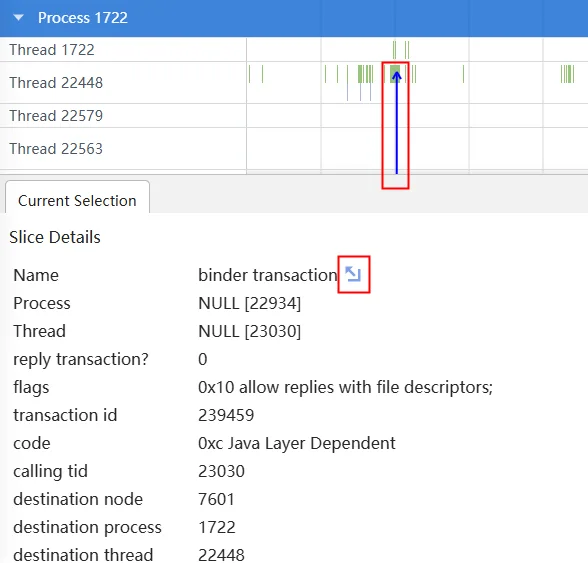Open the Current Selection tab

point(77,200)
